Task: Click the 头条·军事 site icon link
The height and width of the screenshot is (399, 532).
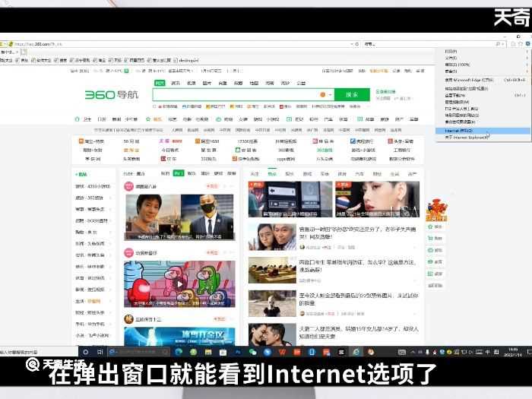Action: point(401,141)
